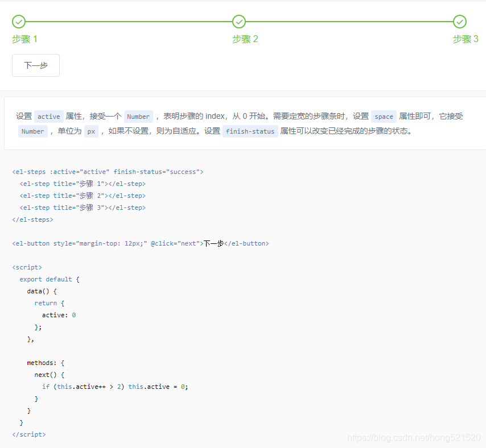Viewport: 486px width, 448px height.
Task: Click the 'methods: {' code line
Action: 46,363
